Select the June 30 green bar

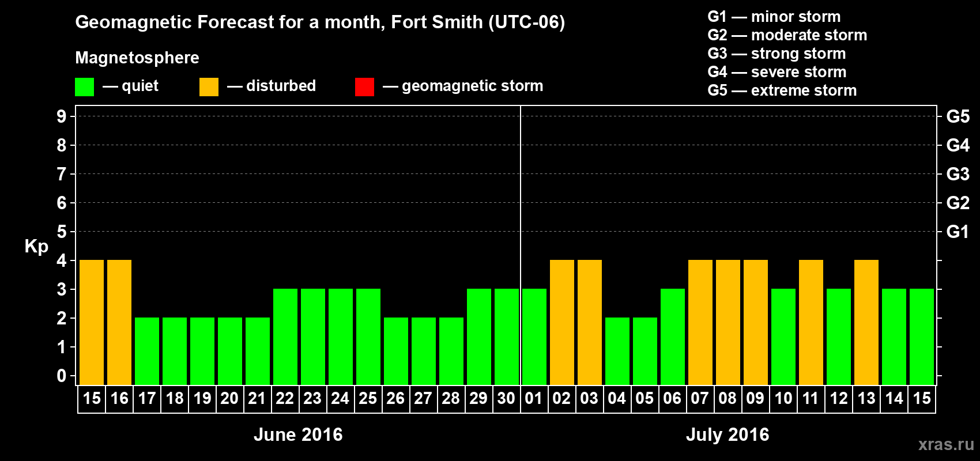(507, 337)
